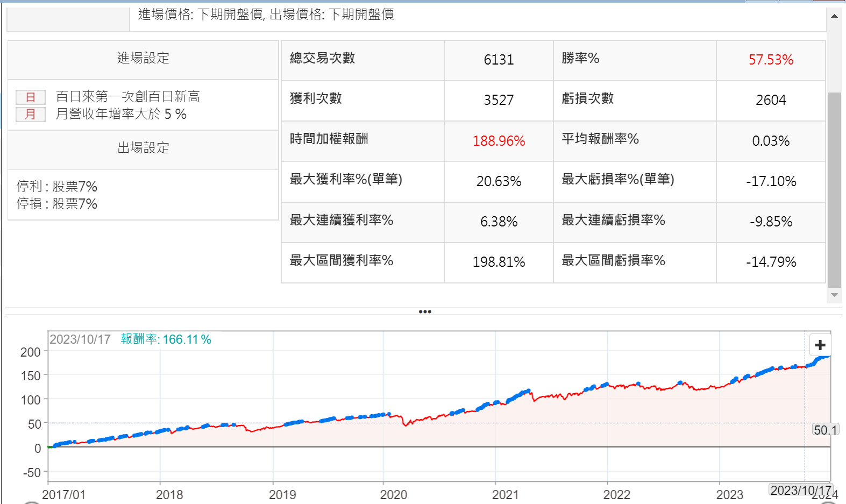846x504 pixels.
Task: Click the scrollbar up arrow
Action: click(x=834, y=16)
